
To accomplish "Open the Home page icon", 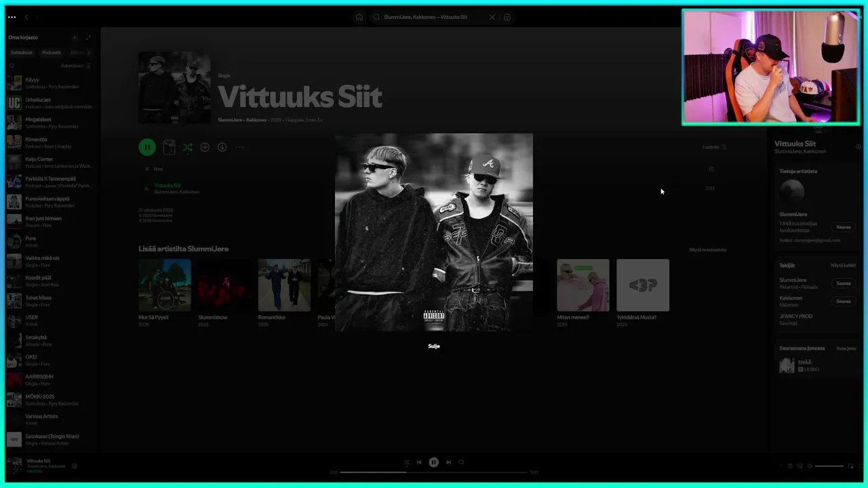I will click(359, 17).
